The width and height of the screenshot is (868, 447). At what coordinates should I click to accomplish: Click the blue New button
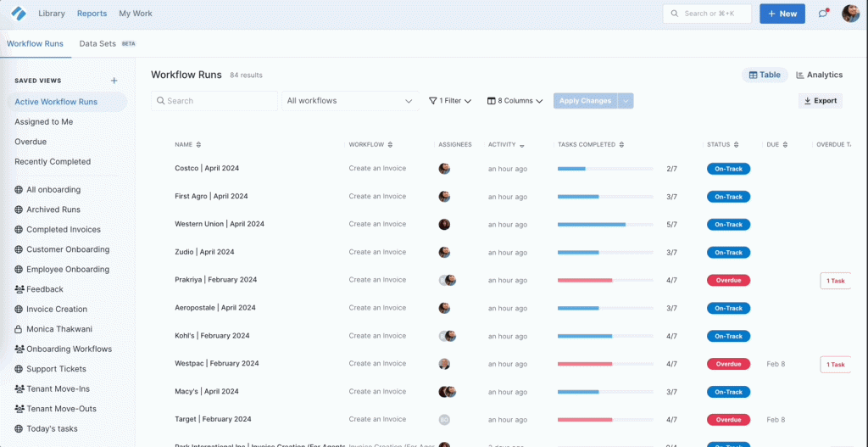click(x=782, y=14)
